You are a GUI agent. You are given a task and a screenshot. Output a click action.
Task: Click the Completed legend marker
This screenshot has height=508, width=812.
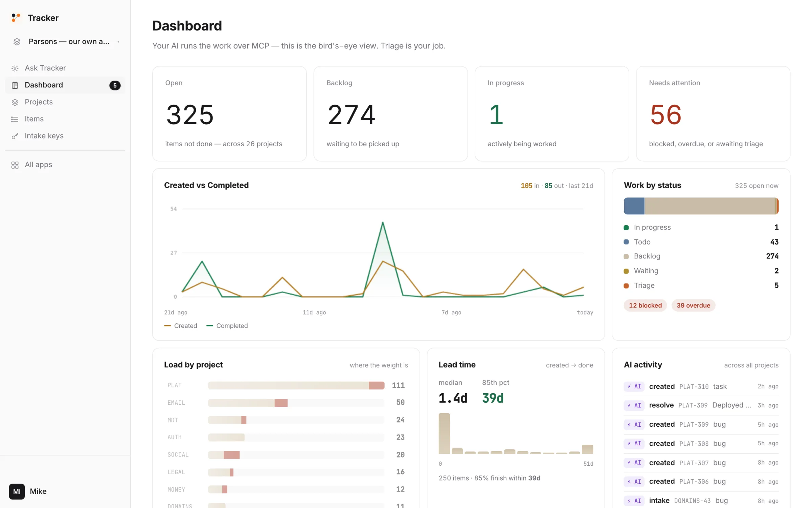pos(210,326)
